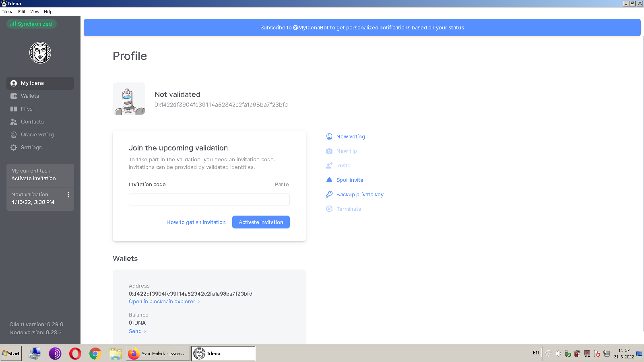
Task: Open the Oracle voting sidebar section
Action: (x=40, y=135)
